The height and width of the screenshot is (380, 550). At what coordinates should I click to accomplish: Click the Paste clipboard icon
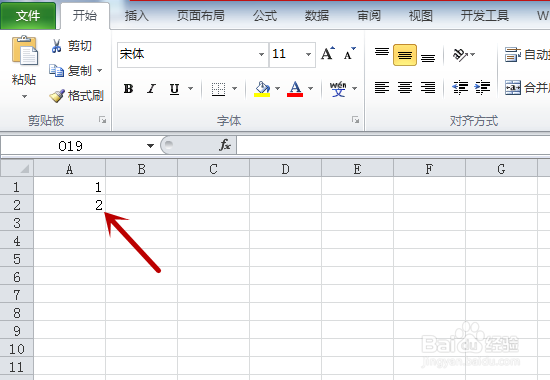point(24,50)
